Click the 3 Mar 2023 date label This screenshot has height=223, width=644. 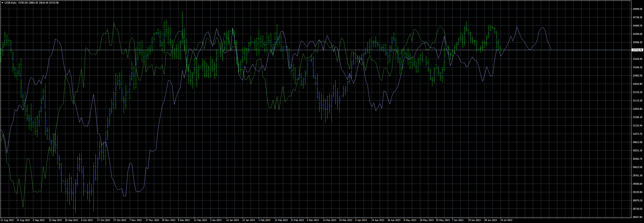pyautogui.click(x=313, y=220)
